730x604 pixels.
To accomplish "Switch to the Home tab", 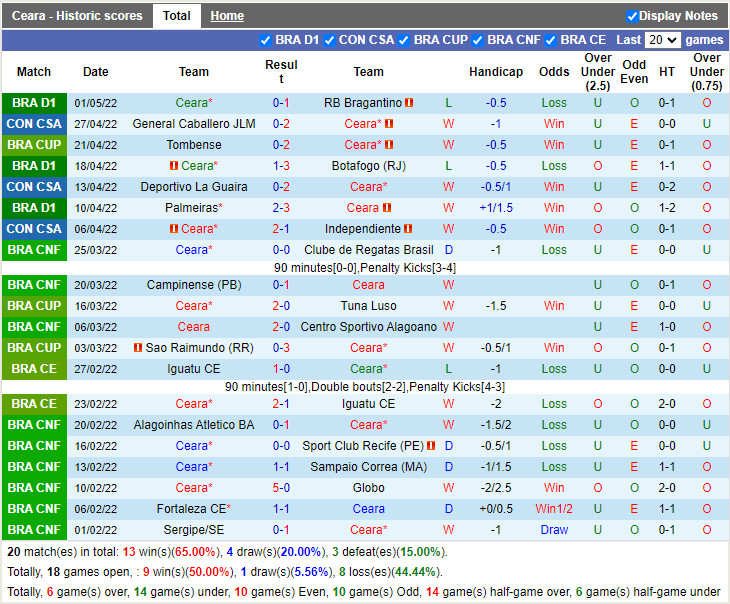I will [x=227, y=16].
